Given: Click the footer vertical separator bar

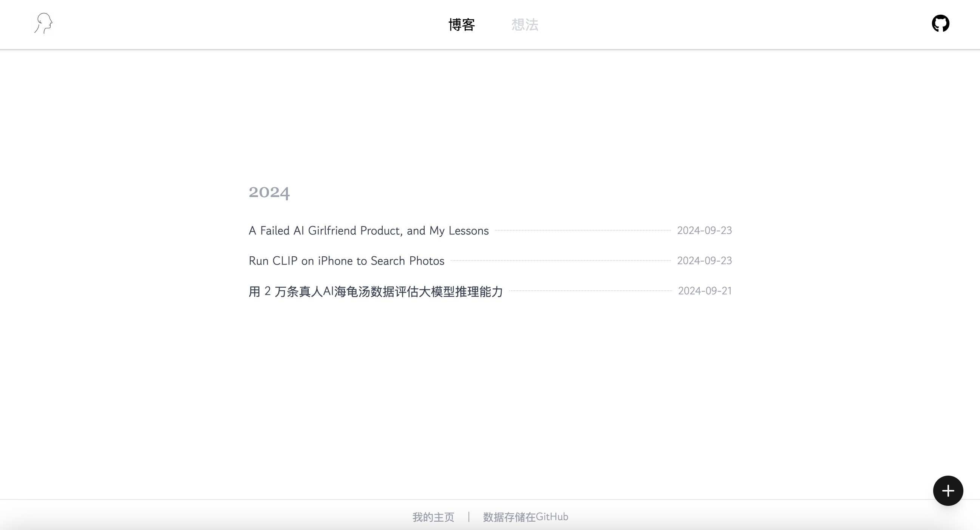Looking at the screenshot, I should 469,517.
